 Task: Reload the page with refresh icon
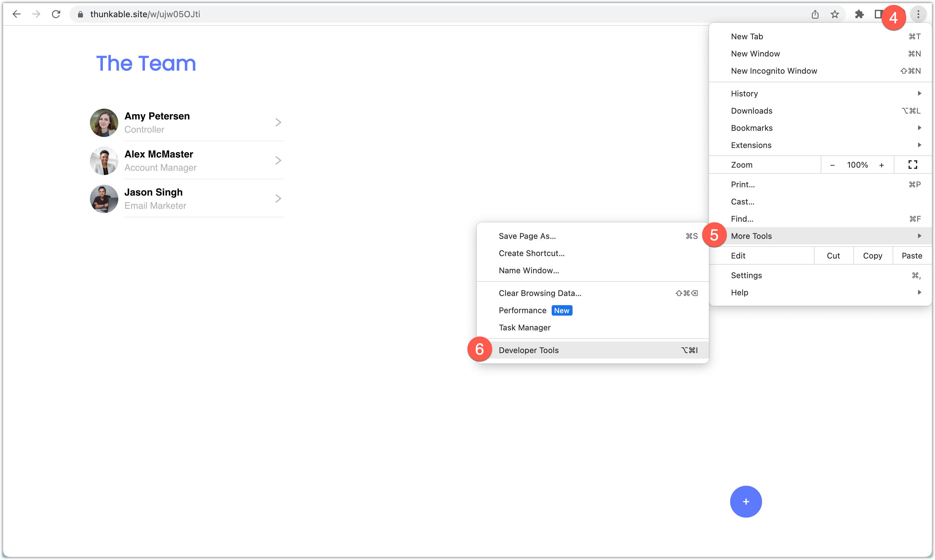pyautogui.click(x=56, y=14)
